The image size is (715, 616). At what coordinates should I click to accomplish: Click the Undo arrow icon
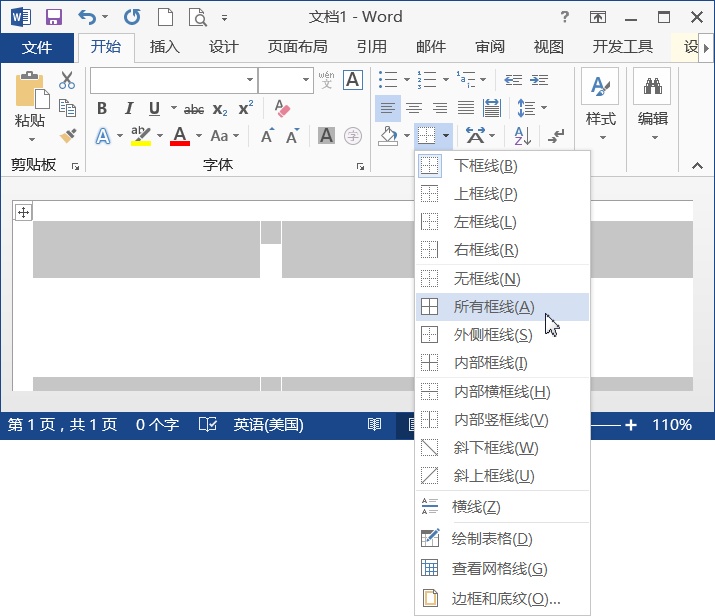coord(87,17)
